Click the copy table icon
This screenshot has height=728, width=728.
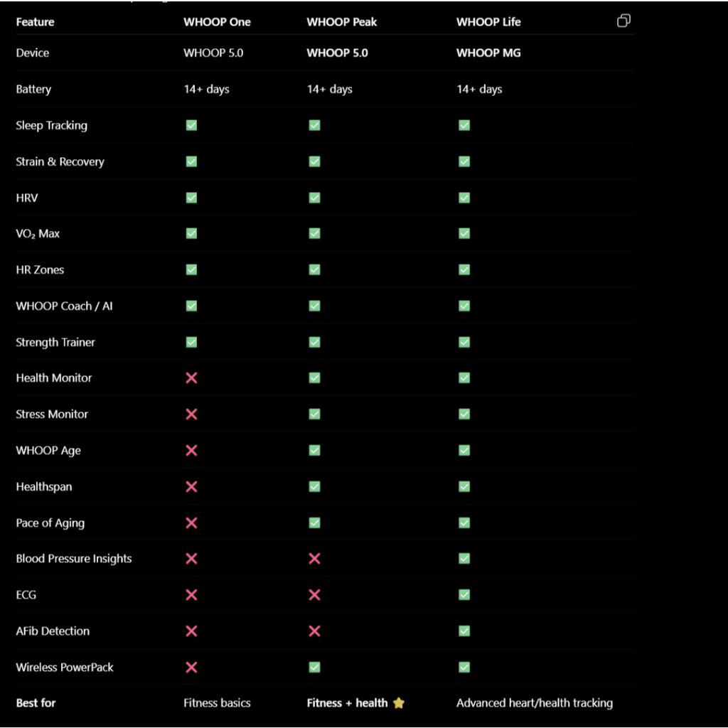[623, 21]
